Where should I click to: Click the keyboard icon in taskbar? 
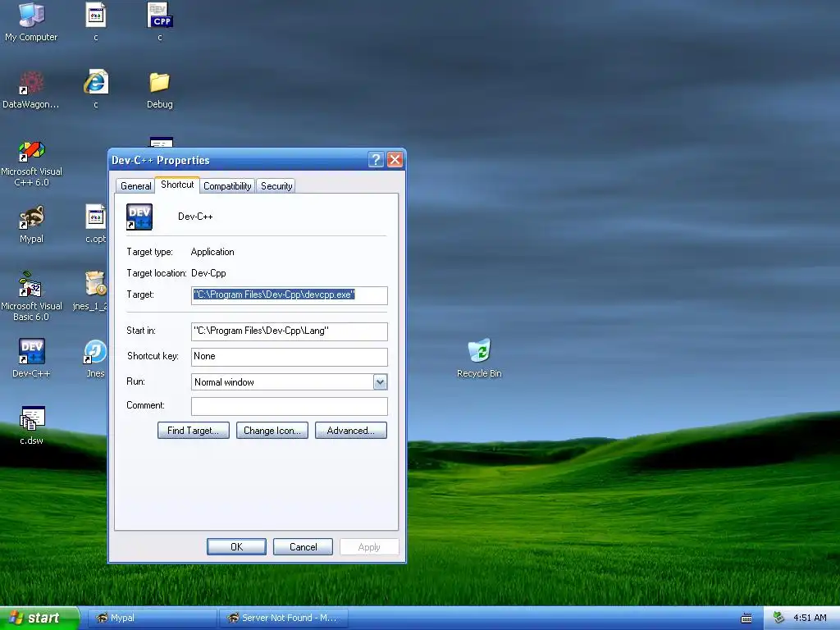[746, 619]
